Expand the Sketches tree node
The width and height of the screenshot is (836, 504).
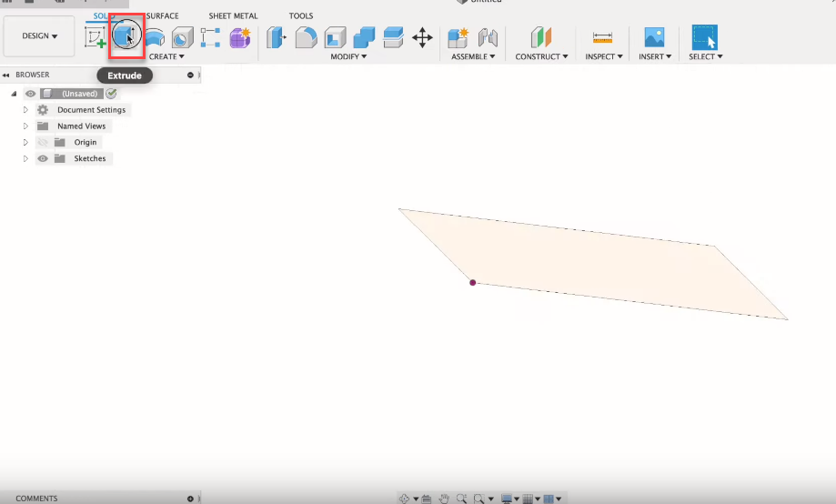pos(25,158)
